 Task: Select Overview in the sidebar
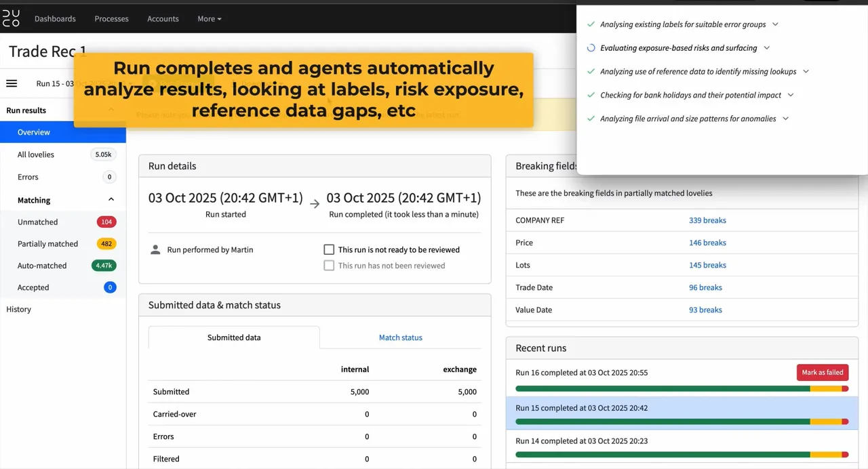tap(63, 132)
